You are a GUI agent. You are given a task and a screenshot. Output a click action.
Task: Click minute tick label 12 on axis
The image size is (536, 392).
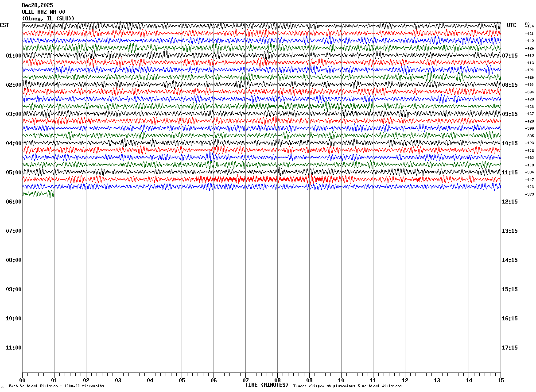405,380
